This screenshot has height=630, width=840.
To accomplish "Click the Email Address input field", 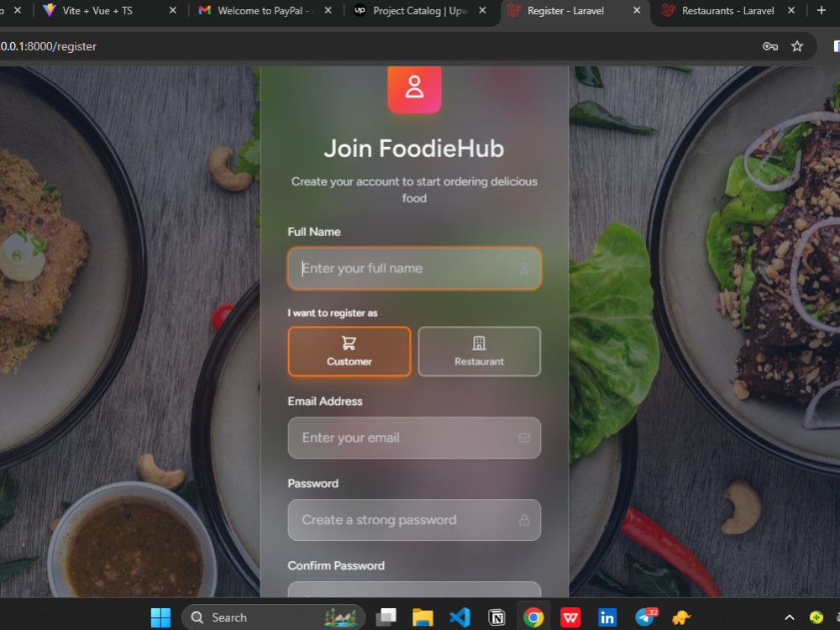I will coord(414,438).
